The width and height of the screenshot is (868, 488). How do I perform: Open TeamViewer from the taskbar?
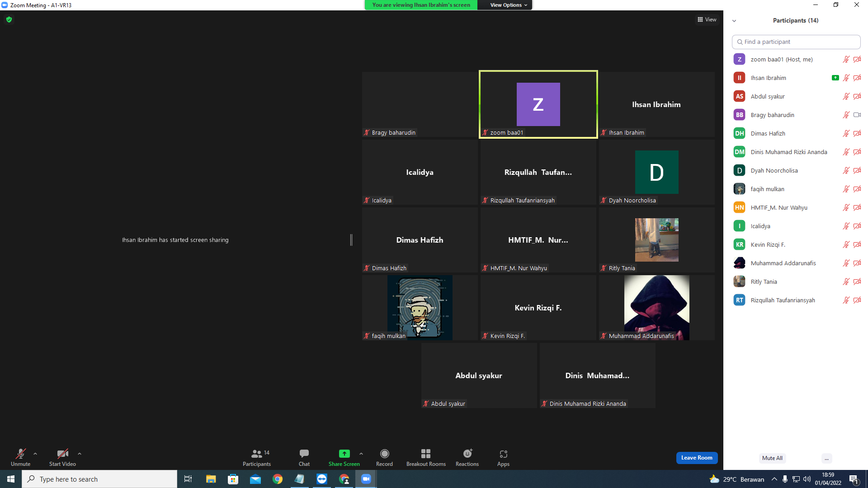[321, 479]
